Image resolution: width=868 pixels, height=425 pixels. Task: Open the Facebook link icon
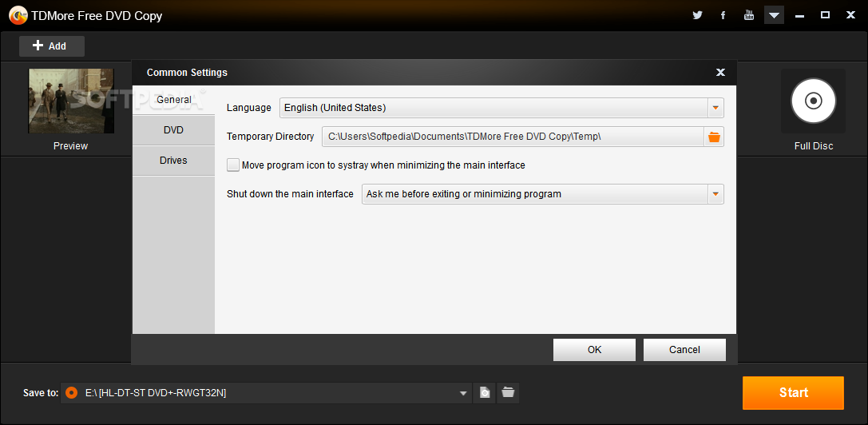(x=723, y=15)
